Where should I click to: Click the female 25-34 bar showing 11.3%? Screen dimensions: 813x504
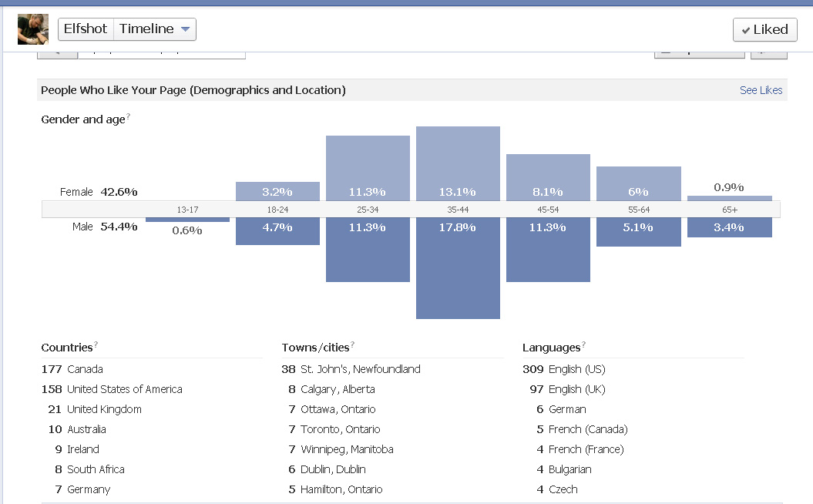[x=368, y=168]
